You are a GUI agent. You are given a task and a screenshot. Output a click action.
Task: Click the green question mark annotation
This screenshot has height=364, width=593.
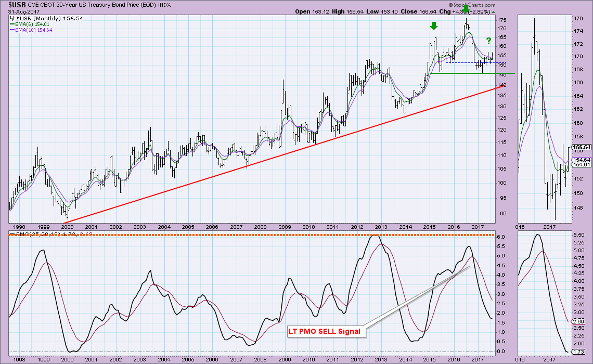tap(488, 41)
